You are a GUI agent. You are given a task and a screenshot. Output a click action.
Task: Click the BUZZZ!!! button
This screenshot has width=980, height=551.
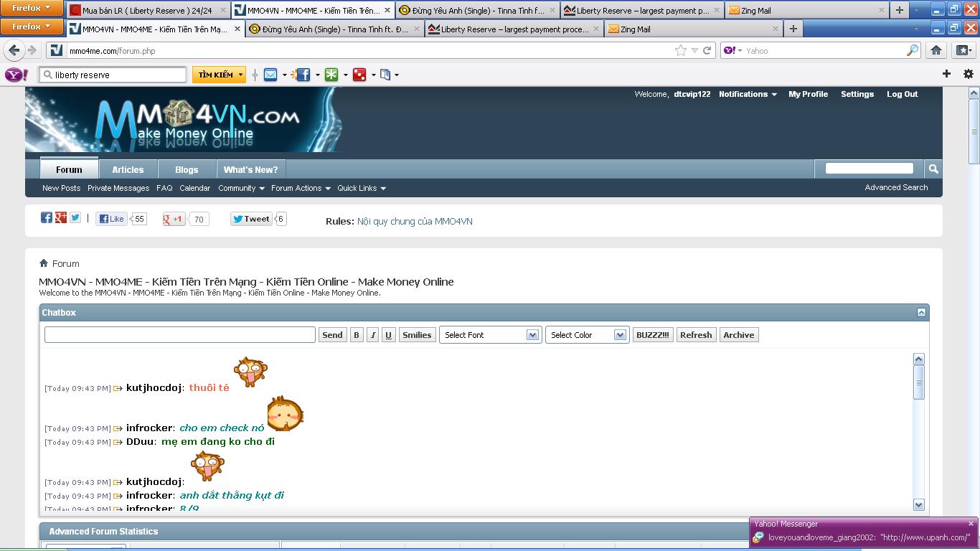[653, 335]
